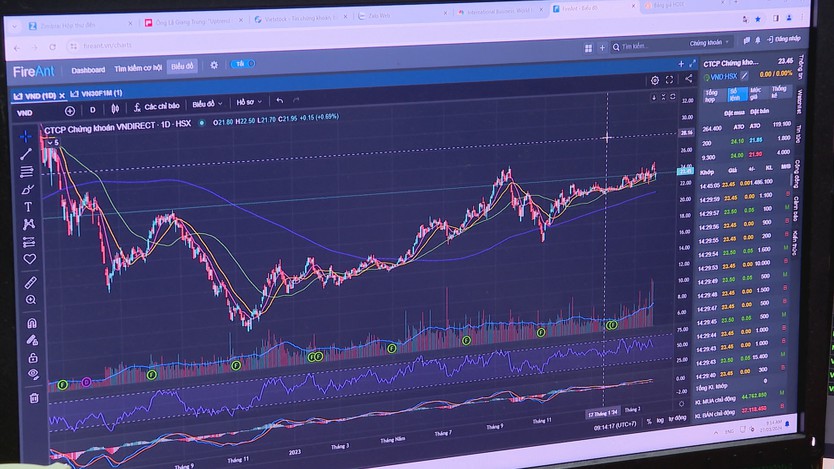Image resolution: width=834 pixels, height=469 pixels.
Task: Toggle the % scale option
Action: tap(649, 421)
